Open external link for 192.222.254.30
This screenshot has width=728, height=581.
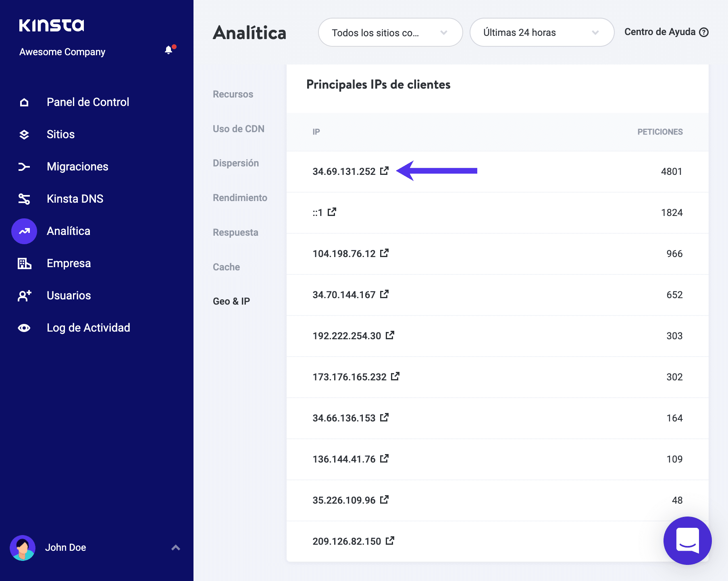click(390, 335)
